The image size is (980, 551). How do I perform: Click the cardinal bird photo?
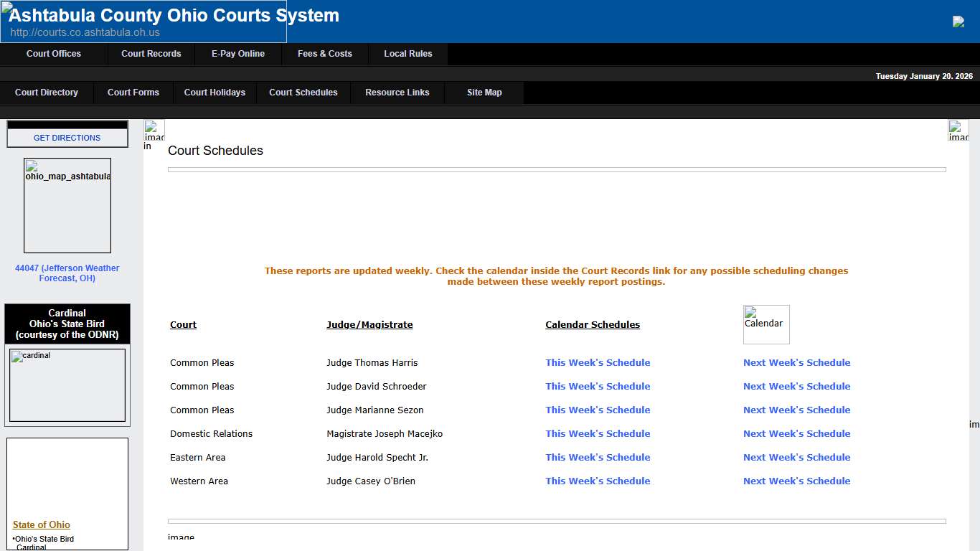[67, 385]
